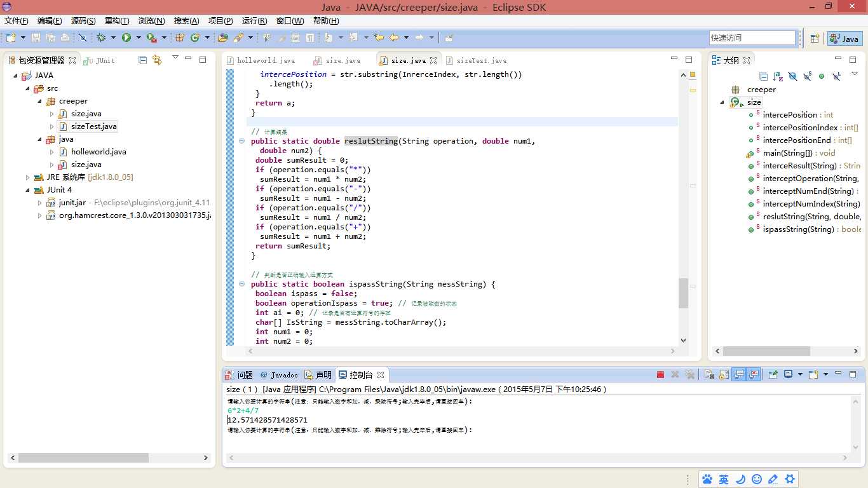The image size is (868, 488).
Task: Select the Java perspective button
Action: tap(845, 39)
